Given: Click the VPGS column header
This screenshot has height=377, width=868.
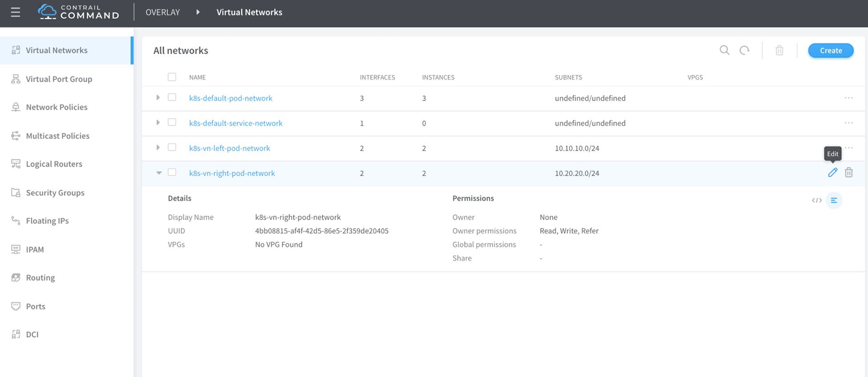Looking at the screenshot, I should [695, 77].
